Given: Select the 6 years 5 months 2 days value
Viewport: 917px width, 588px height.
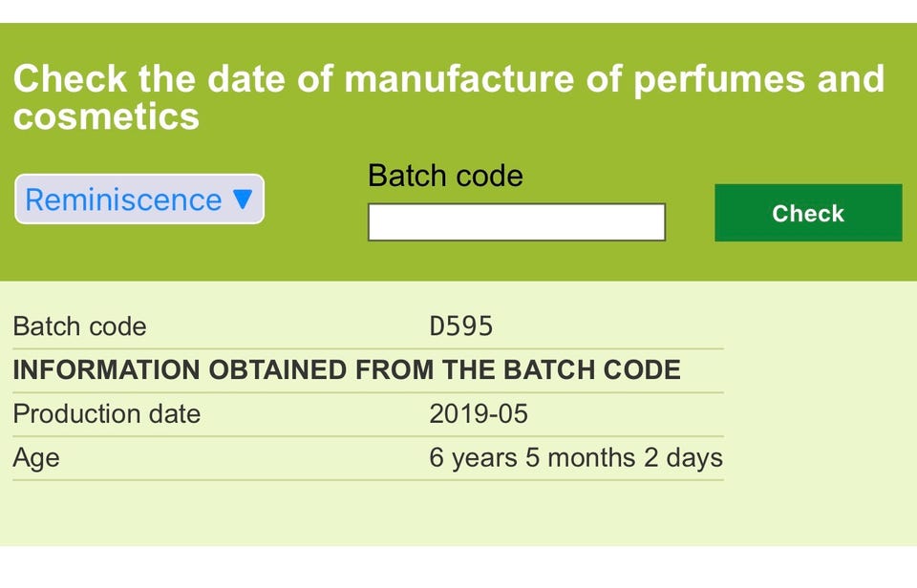Looking at the screenshot, I should pyautogui.click(x=576, y=458).
